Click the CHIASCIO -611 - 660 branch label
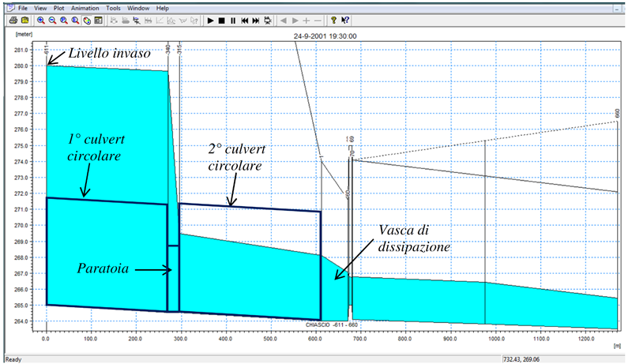632x364 pixels. tap(331, 325)
